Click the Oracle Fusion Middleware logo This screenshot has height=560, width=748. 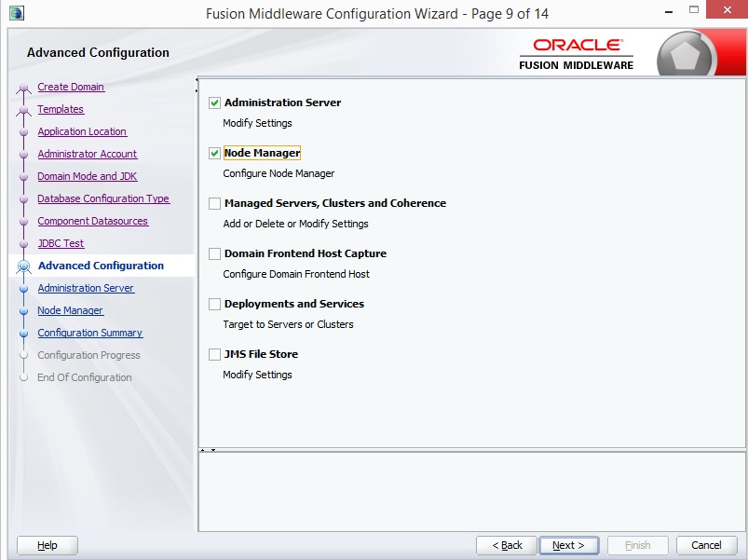coord(577,54)
